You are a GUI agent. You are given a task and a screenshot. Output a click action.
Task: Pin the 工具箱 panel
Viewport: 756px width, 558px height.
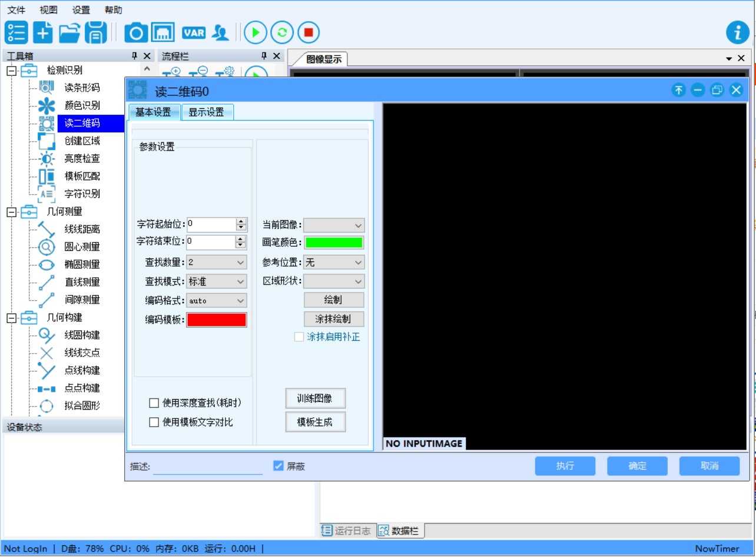coord(134,56)
